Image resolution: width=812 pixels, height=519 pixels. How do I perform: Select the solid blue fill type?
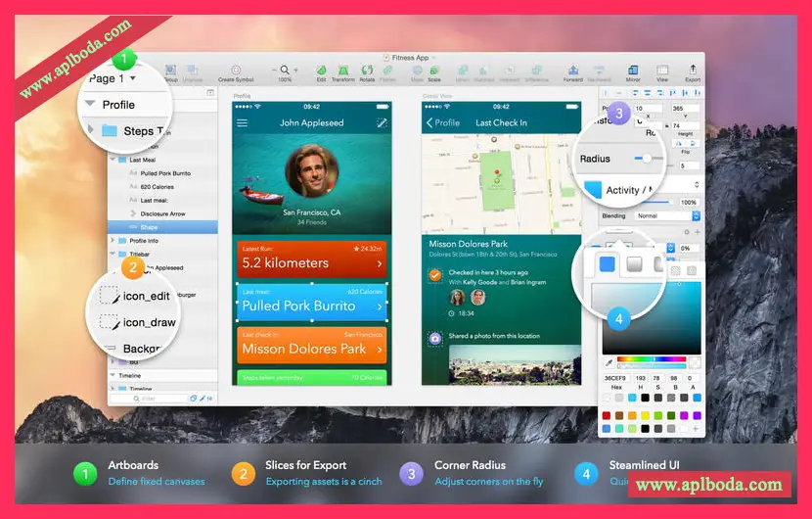click(x=607, y=263)
